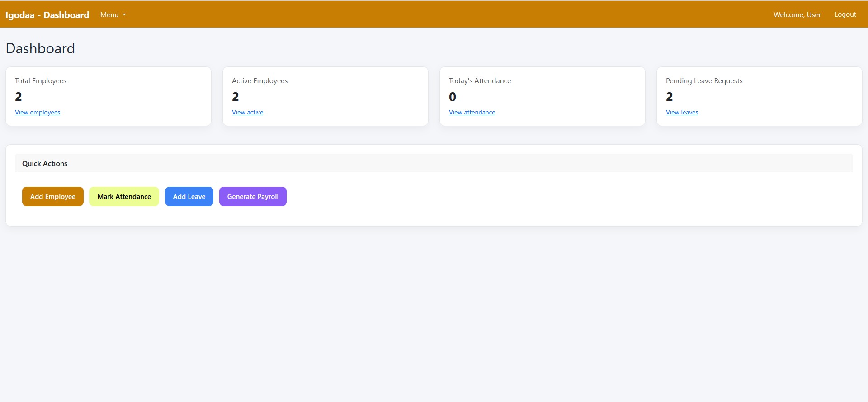
Task: Click the Igodaa - Dashboard brand link
Action: [47, 15]
